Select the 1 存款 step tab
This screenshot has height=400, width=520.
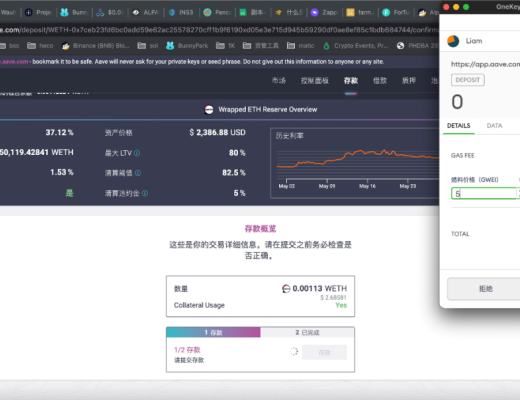tap(213, 332)
